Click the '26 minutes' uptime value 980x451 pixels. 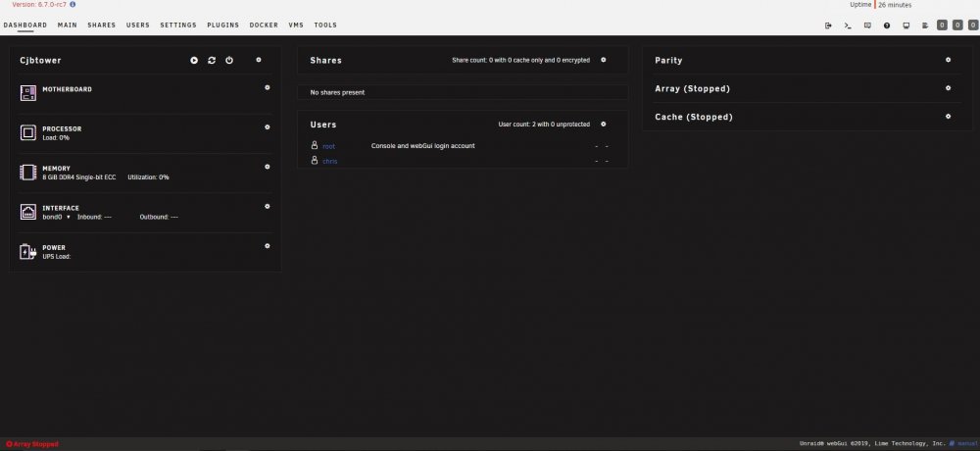click(895, 5)
